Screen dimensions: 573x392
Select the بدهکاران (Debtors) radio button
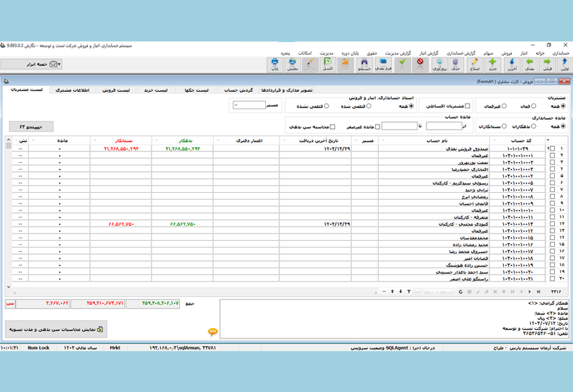tap(533, 126)
